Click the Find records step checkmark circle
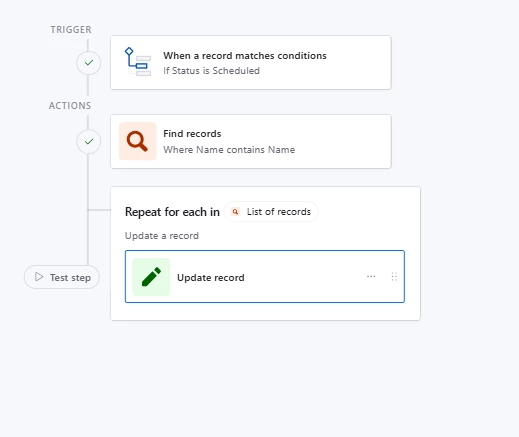 89,142
